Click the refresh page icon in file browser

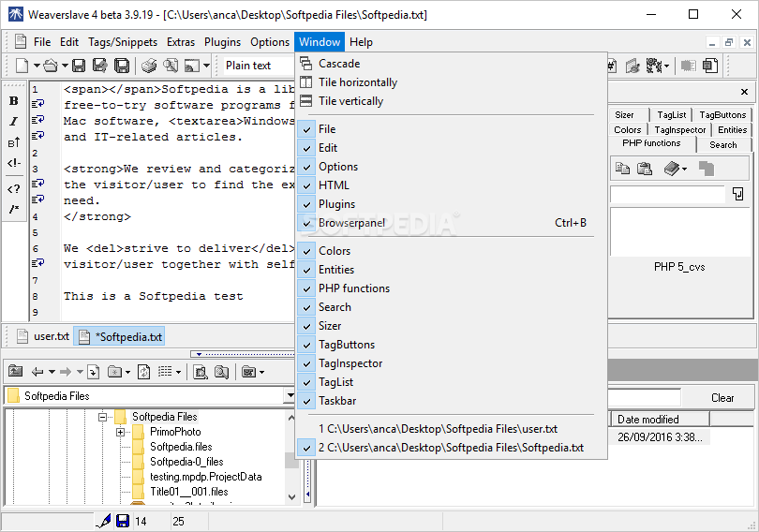(x=143, y=372)
